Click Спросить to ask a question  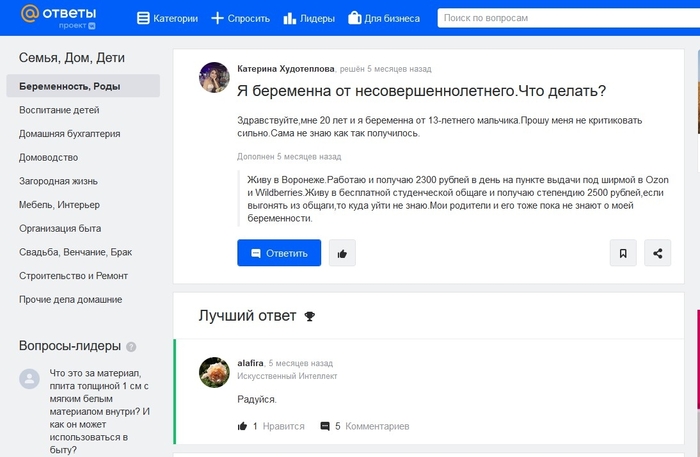pyautogui.click(x=240, y=18)
